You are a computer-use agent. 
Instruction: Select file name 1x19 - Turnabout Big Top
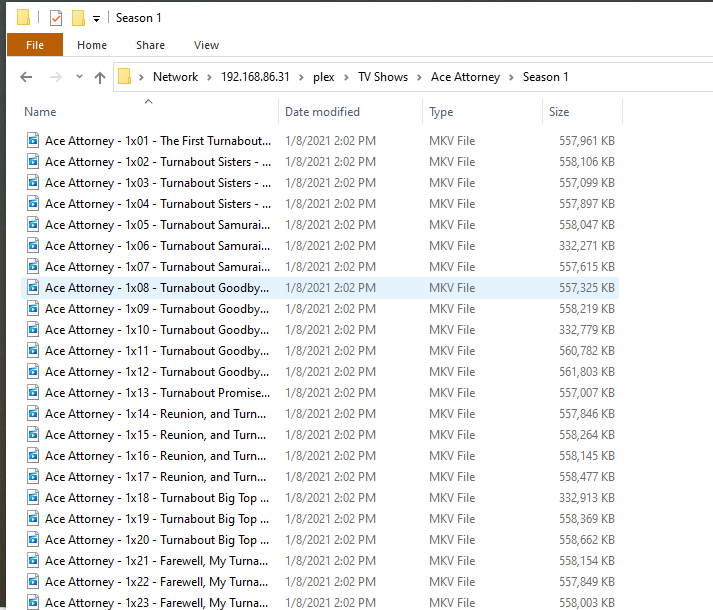[x=157, y=519]
